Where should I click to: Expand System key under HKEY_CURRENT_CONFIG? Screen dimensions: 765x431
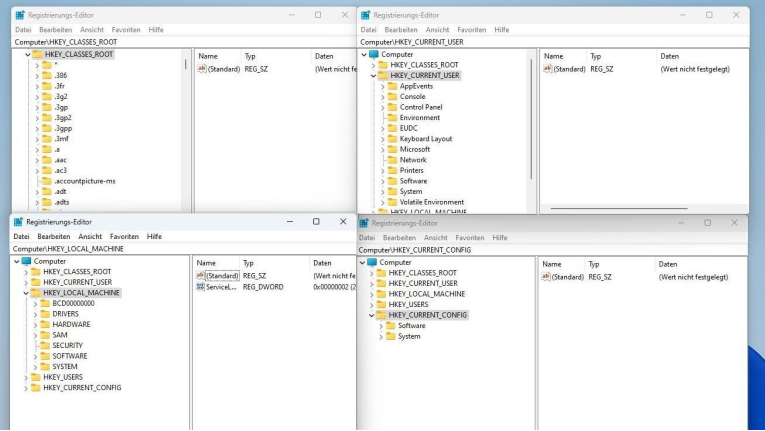[381, 337]
